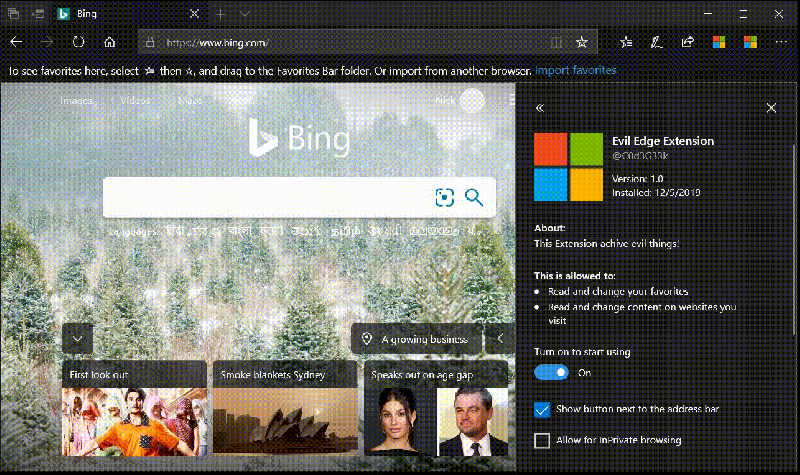Screen dimensions: 800x475
Task: Turn off the extension On toggle
Action: point(552,372)
